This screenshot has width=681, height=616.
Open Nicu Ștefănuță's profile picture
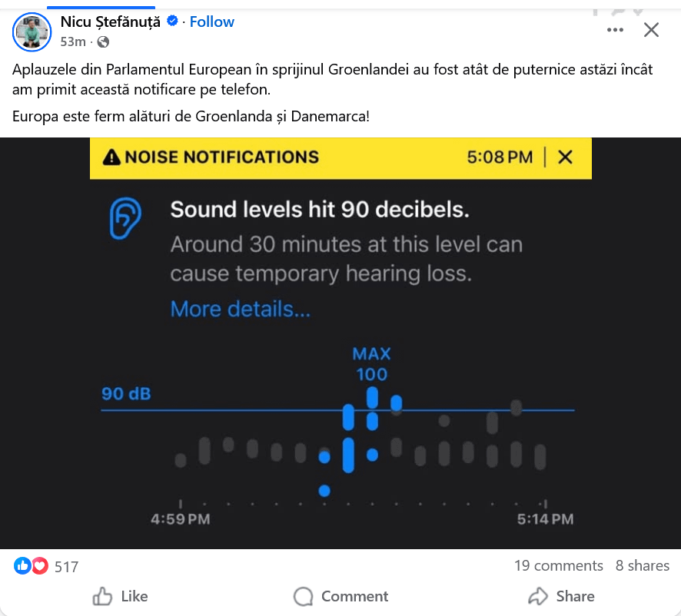32,31
